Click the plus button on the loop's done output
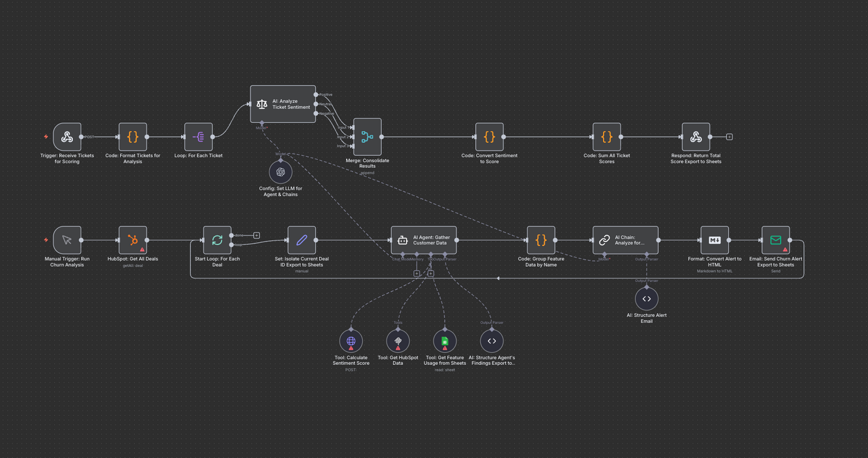 (x=256, y=235)
